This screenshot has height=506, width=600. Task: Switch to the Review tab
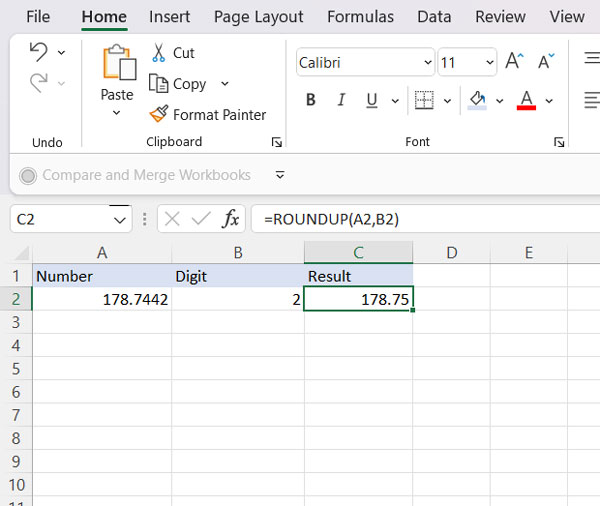[501, 17]
